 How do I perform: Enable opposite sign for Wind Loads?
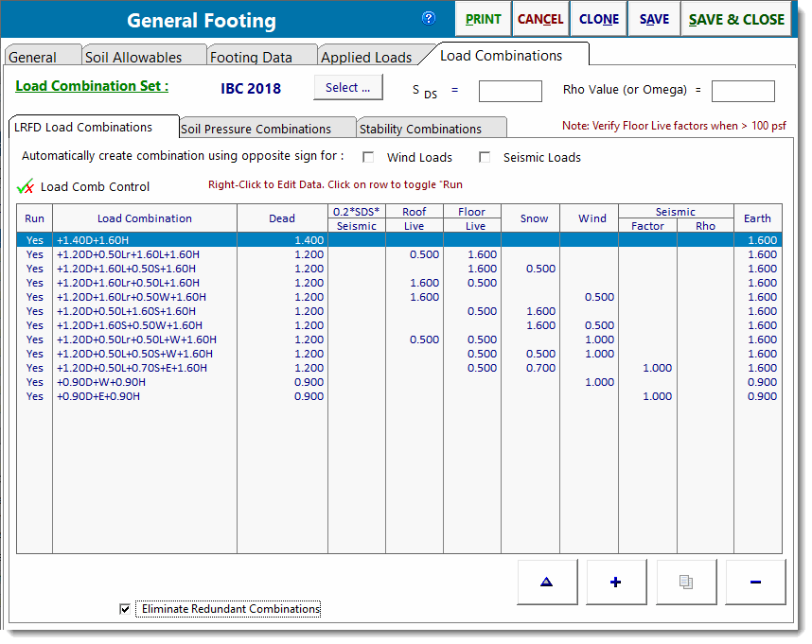[368, 158]
